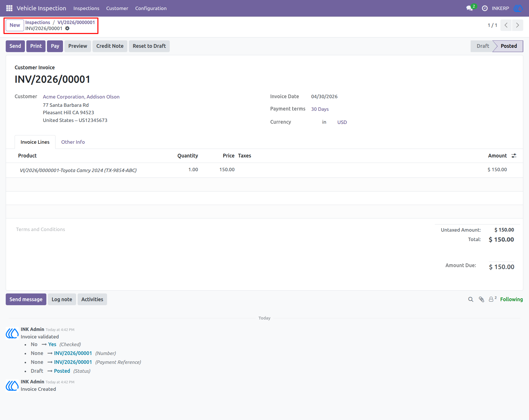
Task: Open the conversations chat icon
Action: 469,8
